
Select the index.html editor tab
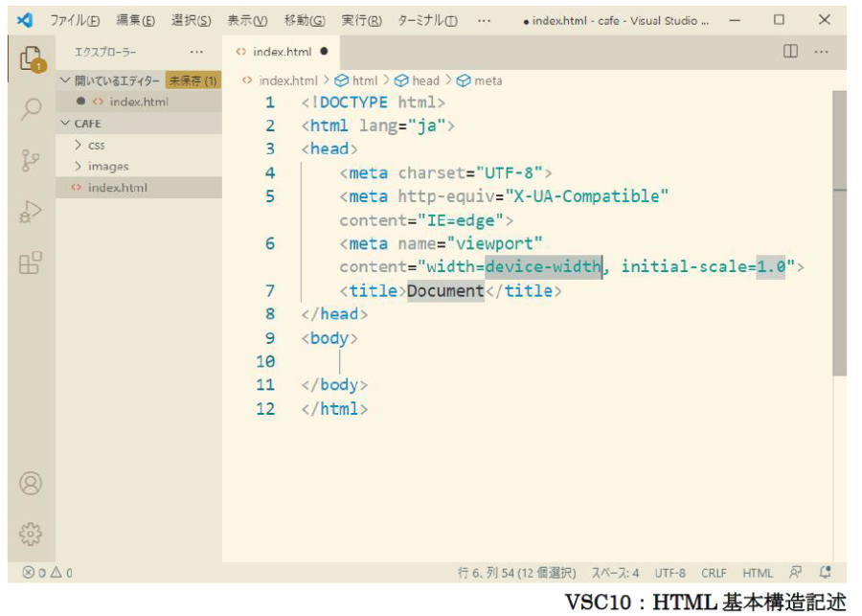tap(281, 52)
